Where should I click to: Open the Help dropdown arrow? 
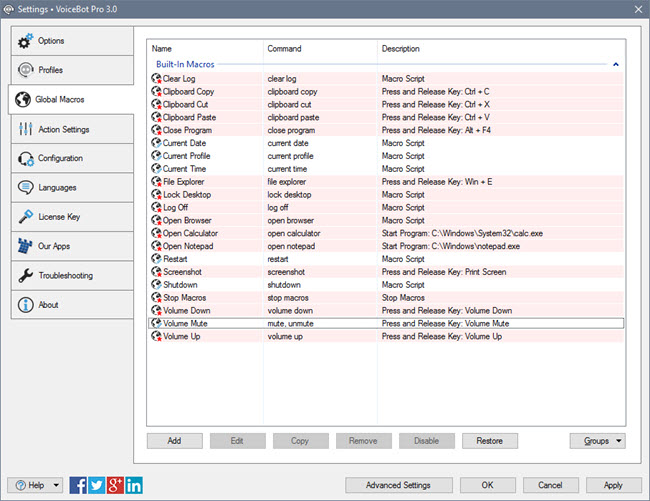56,485
